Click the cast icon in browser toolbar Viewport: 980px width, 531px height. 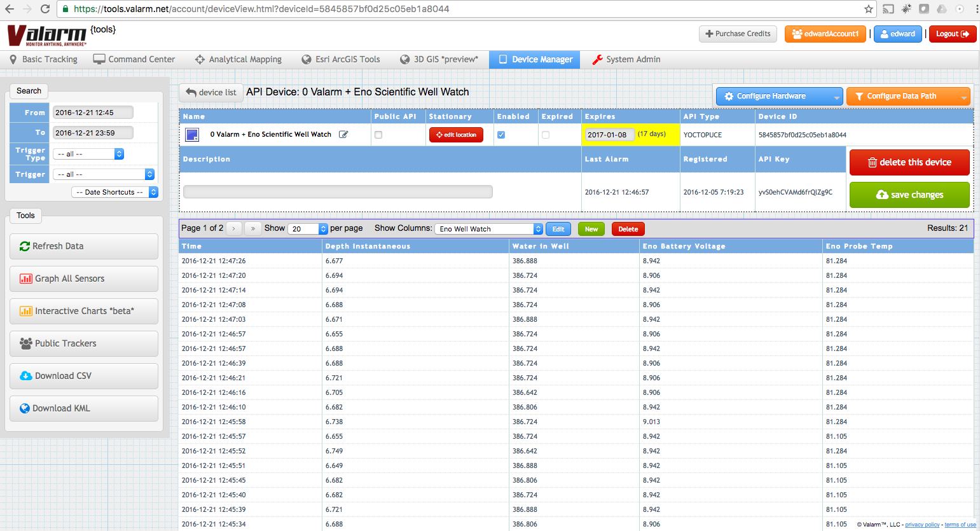point(888,9)
